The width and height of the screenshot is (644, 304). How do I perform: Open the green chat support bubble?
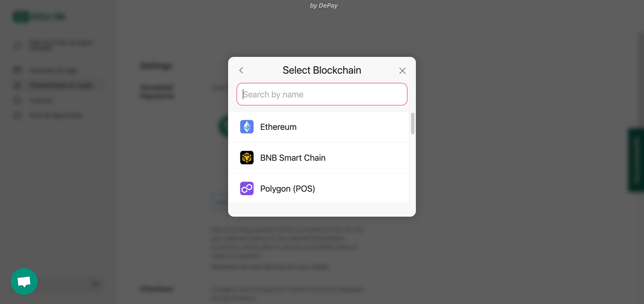click(24, 281)
